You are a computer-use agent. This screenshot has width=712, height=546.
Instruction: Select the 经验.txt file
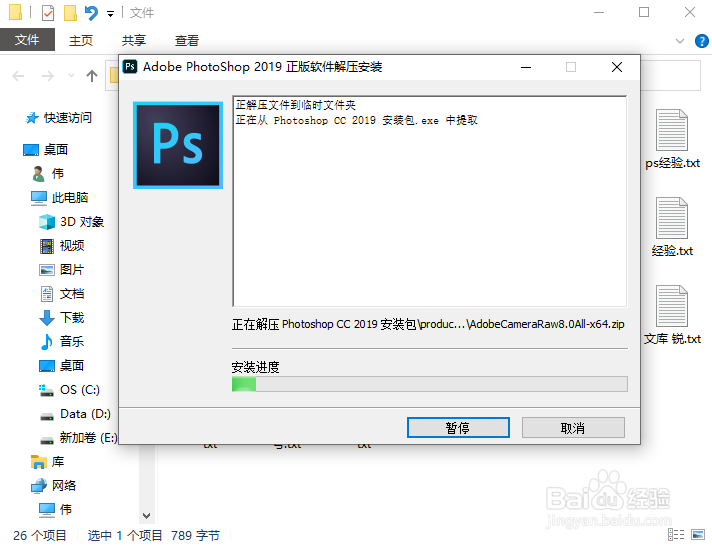[x=672, y=227]
